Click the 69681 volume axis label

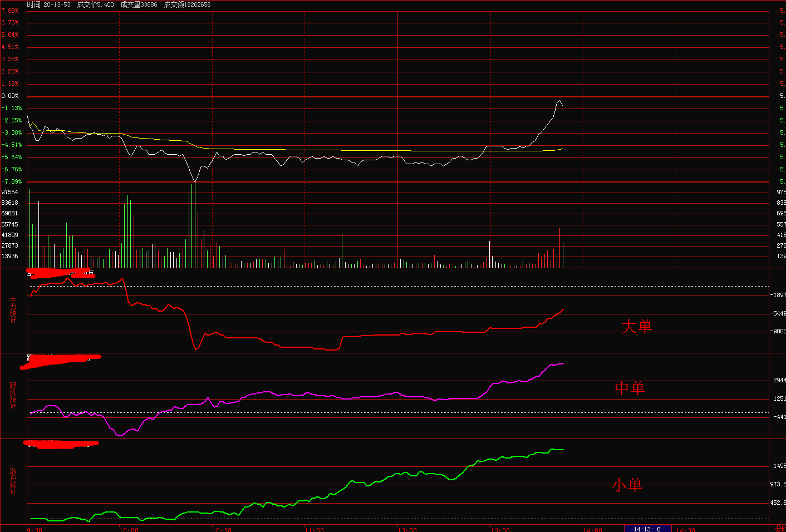point(10,214)
